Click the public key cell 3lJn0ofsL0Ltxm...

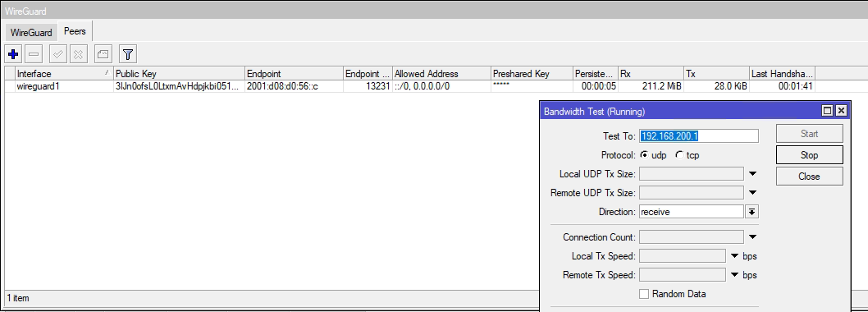tap(179, 86)
